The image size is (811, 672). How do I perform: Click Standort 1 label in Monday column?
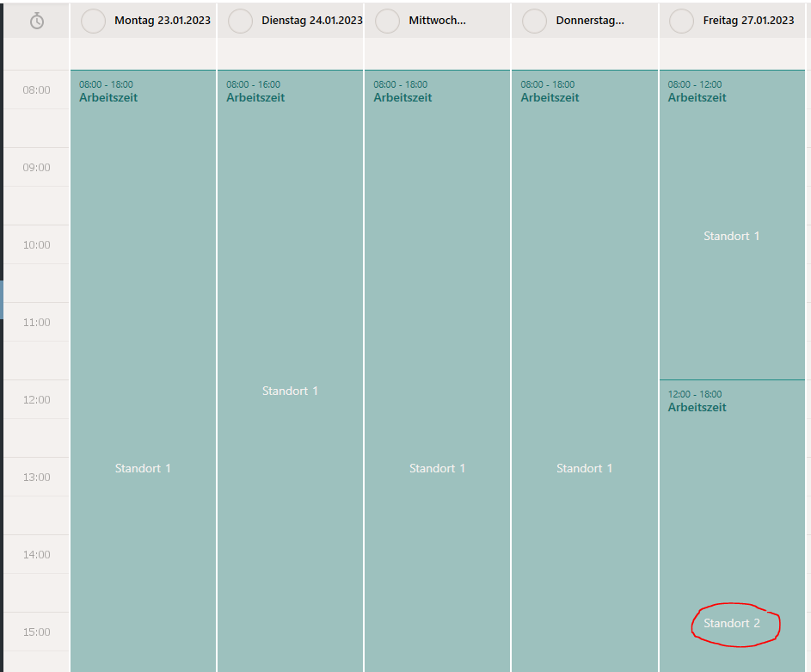click(143, 468)
